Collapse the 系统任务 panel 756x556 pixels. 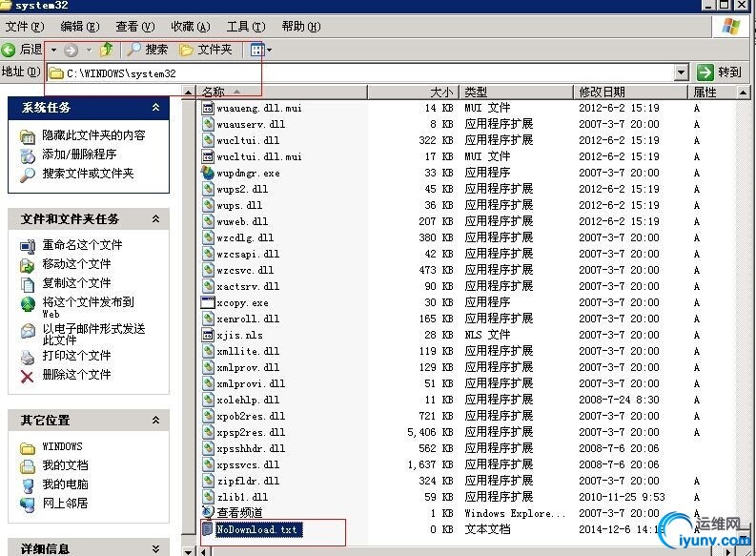(x=155, y=107)
